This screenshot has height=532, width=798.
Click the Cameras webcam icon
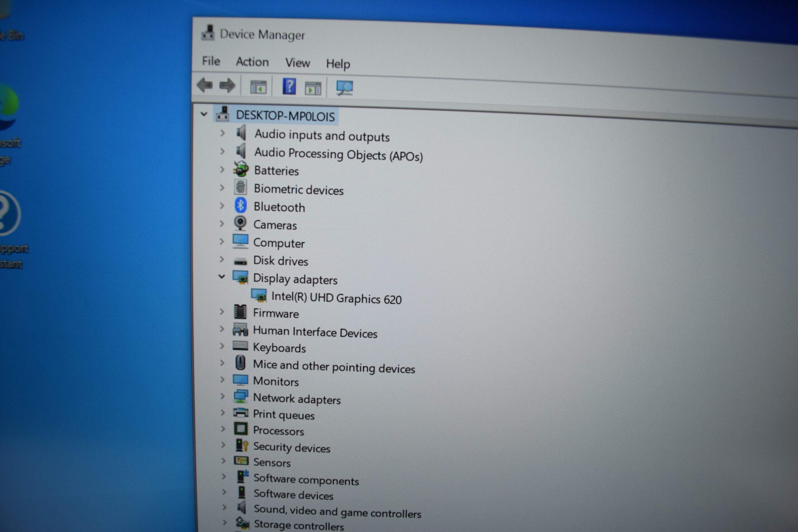click(x=240, y=223)
